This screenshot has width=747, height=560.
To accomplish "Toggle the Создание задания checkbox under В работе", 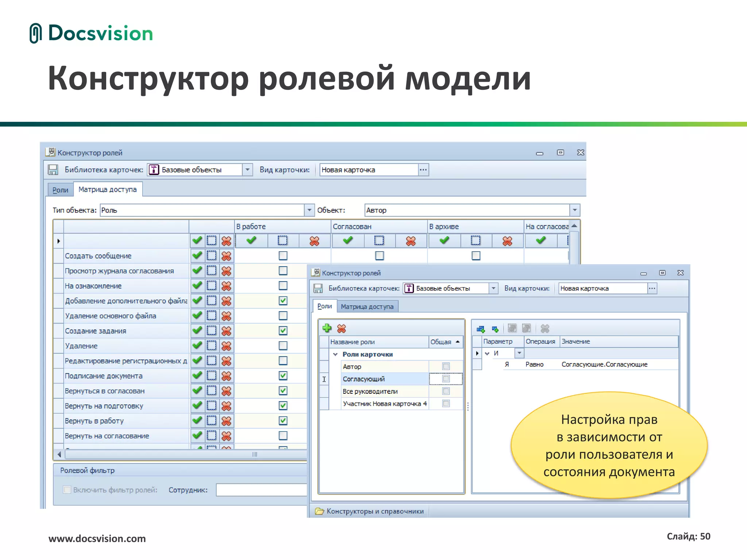I will pos(283,331).
